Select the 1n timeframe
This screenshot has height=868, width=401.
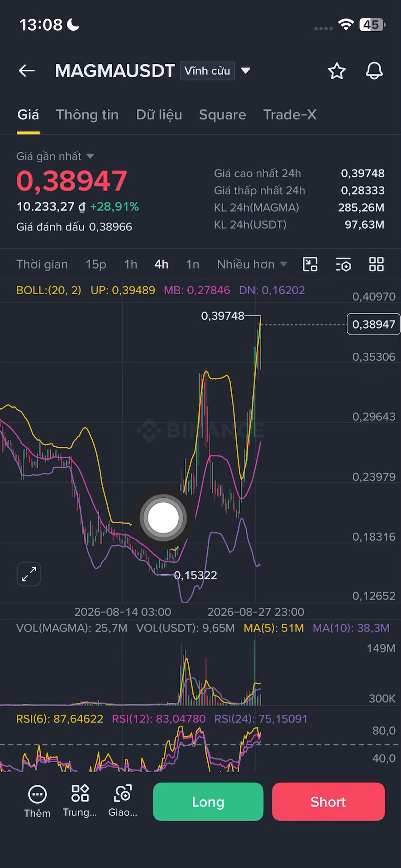[193, 264]
